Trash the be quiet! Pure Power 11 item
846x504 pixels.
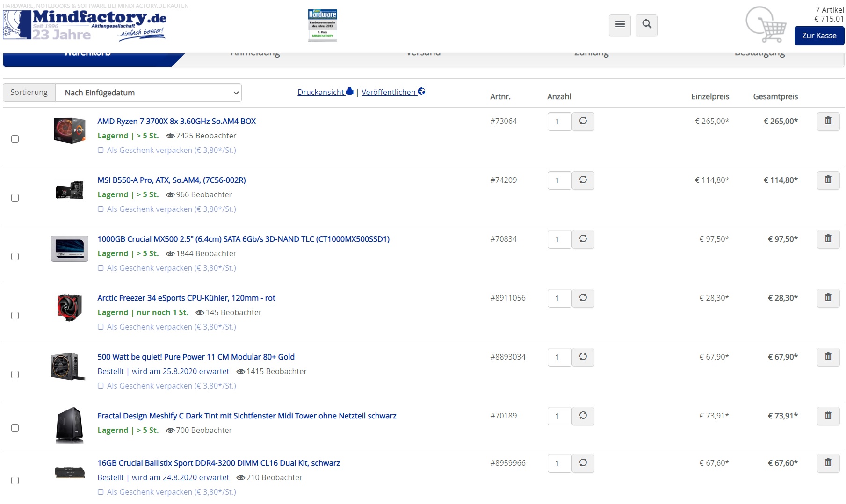[x=828, y=357]
